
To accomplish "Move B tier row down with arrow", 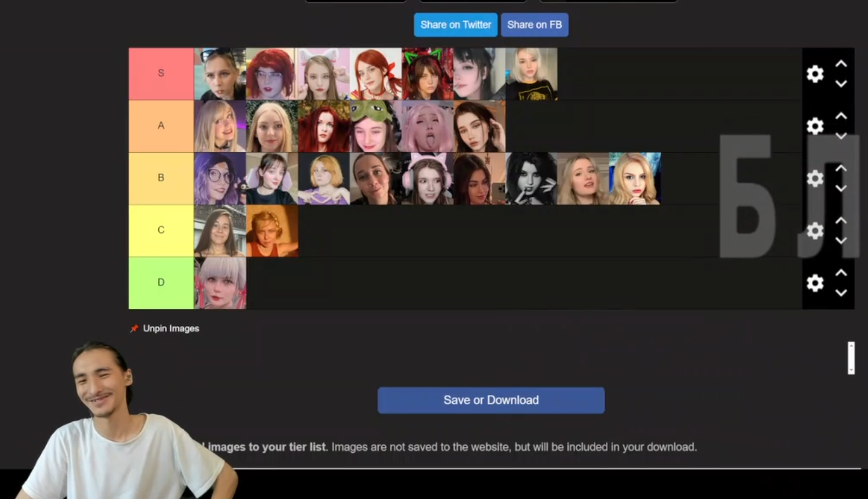I will tap(841, 188).
